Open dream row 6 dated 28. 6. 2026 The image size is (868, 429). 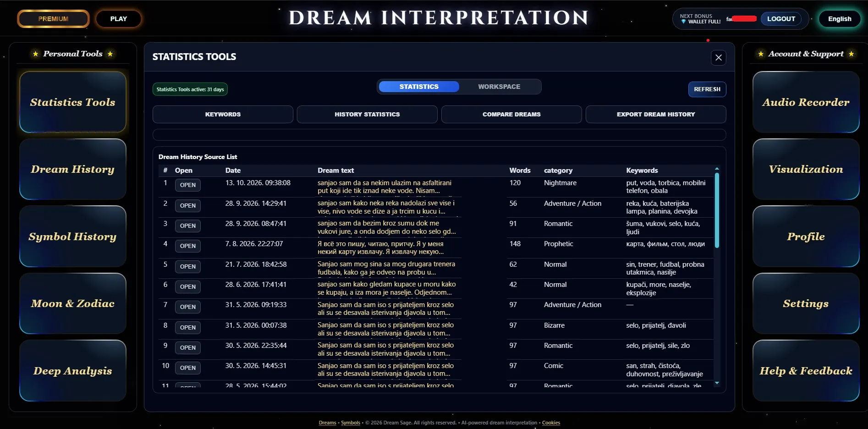pyautogui.click(x=187, y=286)
